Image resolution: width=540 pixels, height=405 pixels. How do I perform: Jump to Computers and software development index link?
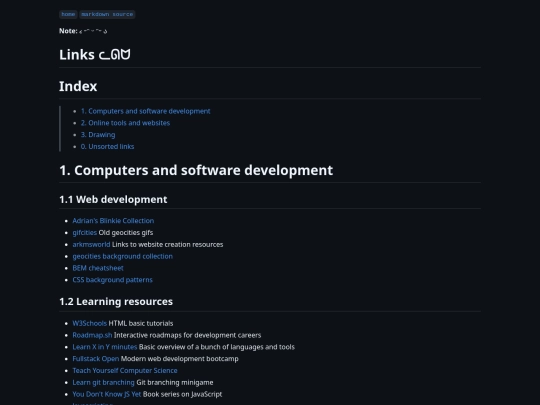click(x=145, y=111)
